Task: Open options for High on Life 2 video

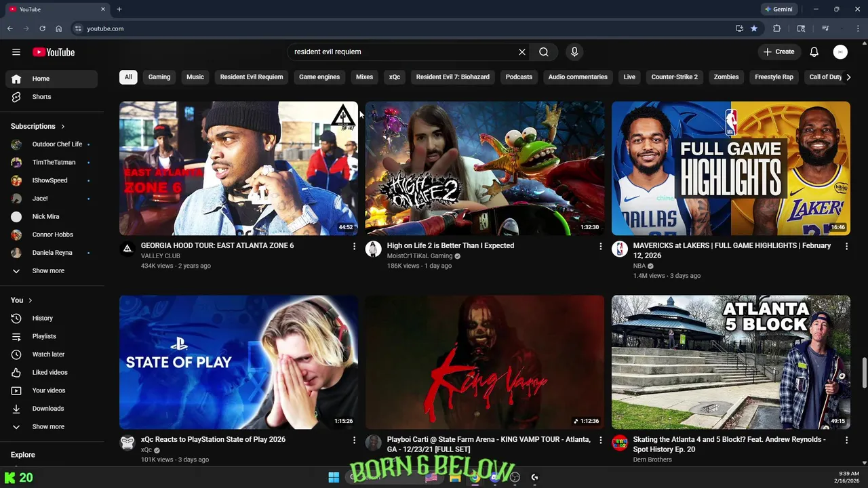Action: click(600, 247)
